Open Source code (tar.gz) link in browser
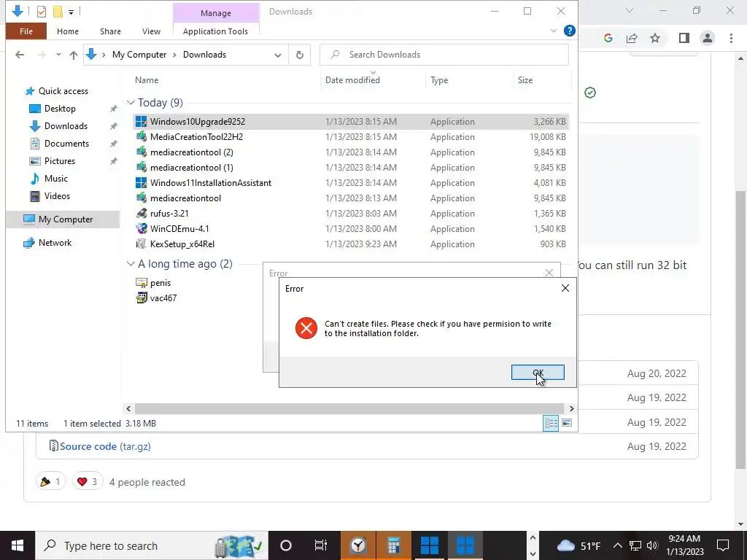 point(105,446)
